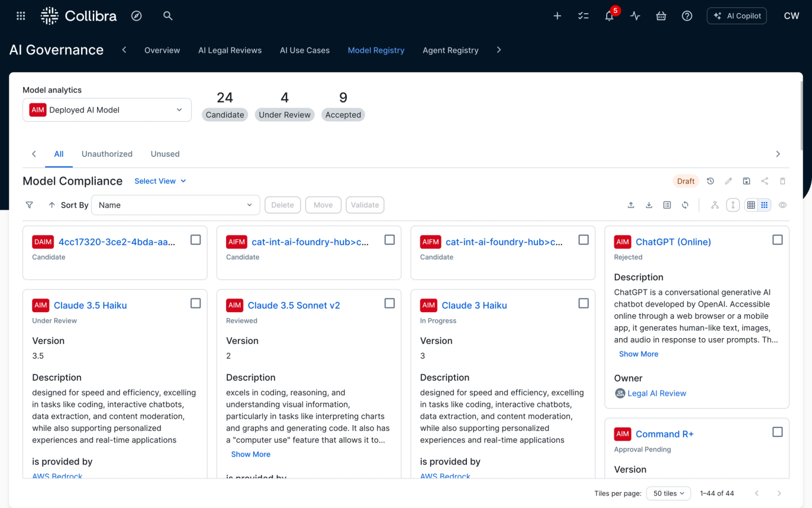The image size is (812, 508).
Task: Open version history with the clock icon
Action: (x=710, y=181)
